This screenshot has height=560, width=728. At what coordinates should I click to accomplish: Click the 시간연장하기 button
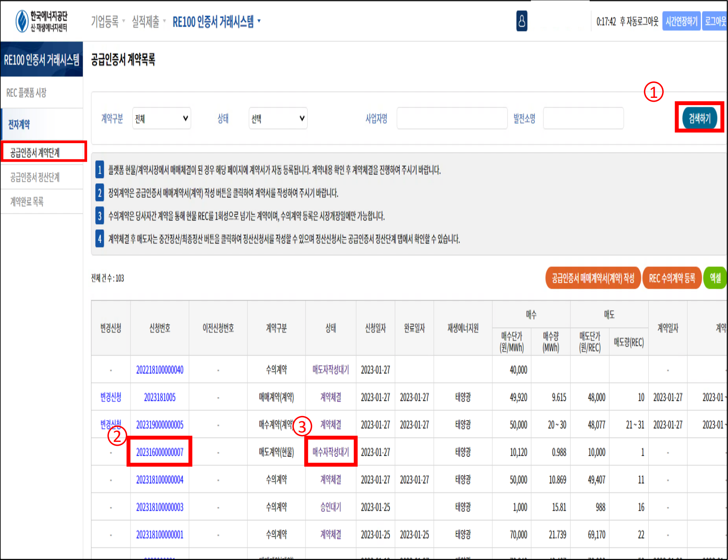click(681, 21)
